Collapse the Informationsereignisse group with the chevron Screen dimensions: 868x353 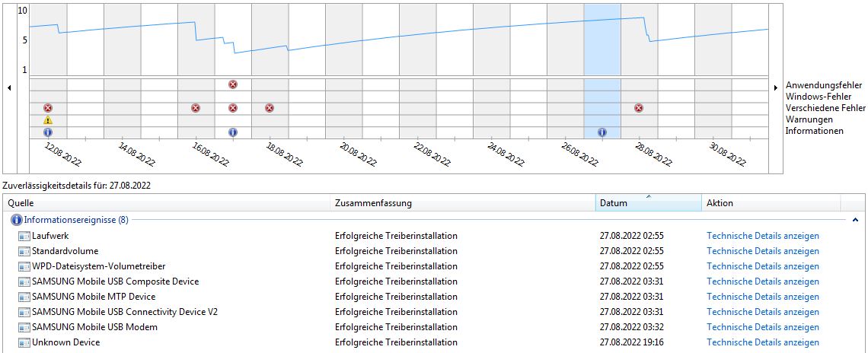pyautogui.click(x=857, y=220)
